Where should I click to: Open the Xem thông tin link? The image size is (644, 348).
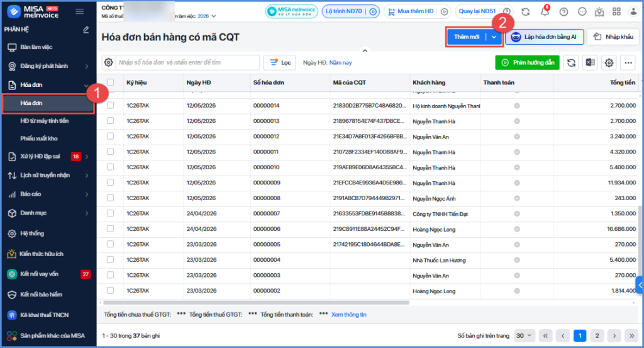coord(348,314)
